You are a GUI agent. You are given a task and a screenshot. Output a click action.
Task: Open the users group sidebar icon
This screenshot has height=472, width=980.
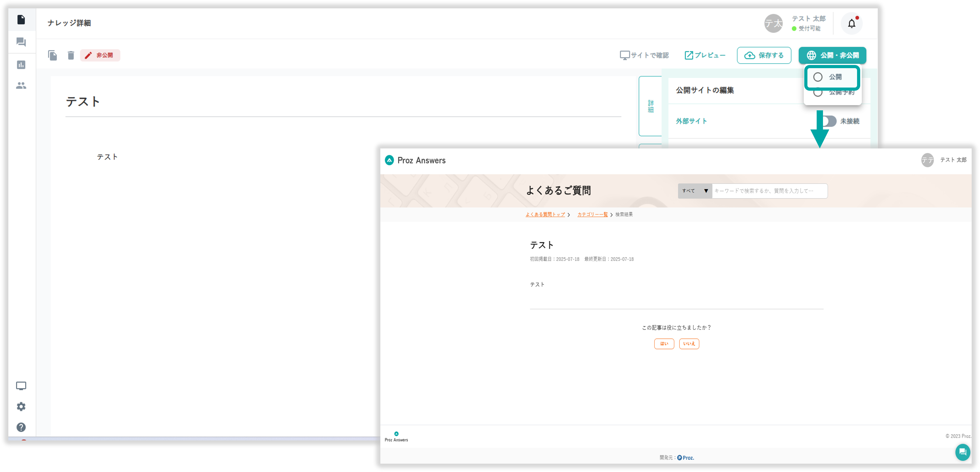(x=21, y=86)
